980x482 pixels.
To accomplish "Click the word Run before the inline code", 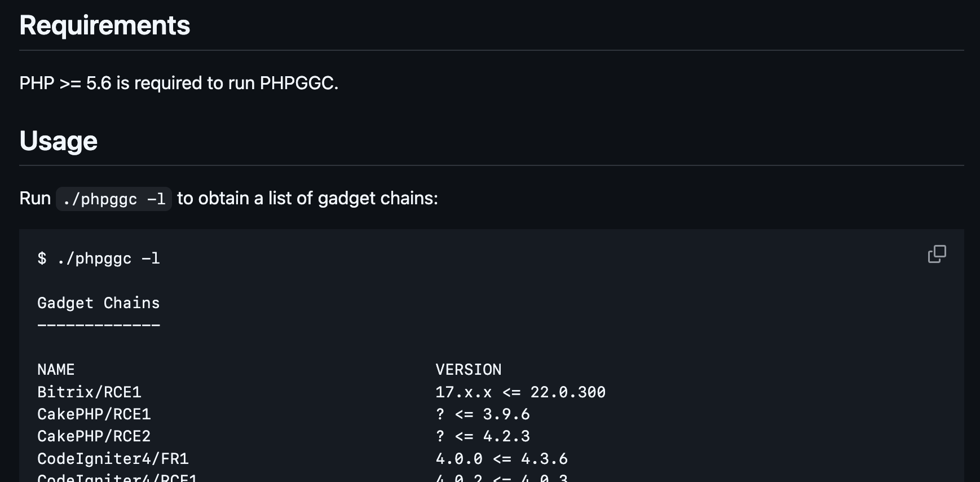I will [35, 198].
